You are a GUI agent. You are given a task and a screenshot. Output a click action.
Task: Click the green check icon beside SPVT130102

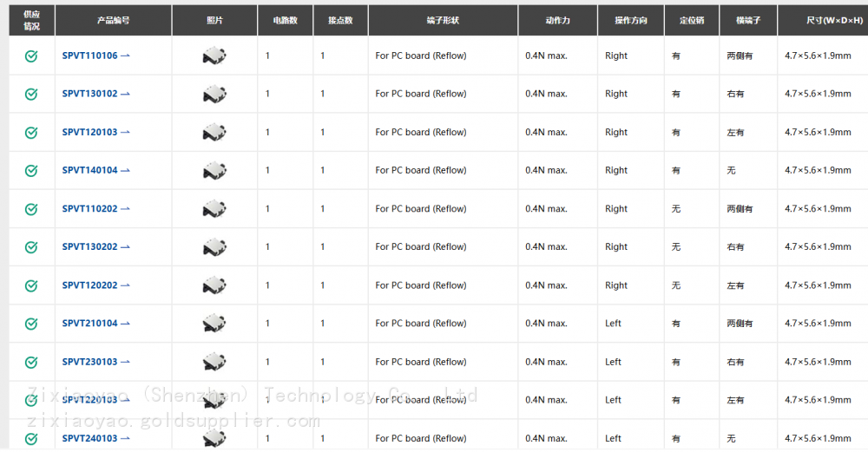point(31,94)
